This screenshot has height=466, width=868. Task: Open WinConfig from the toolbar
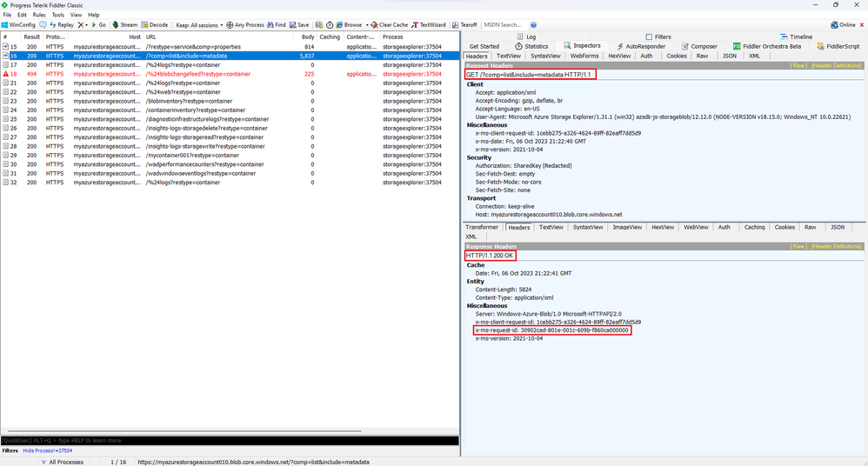[18, 25]
